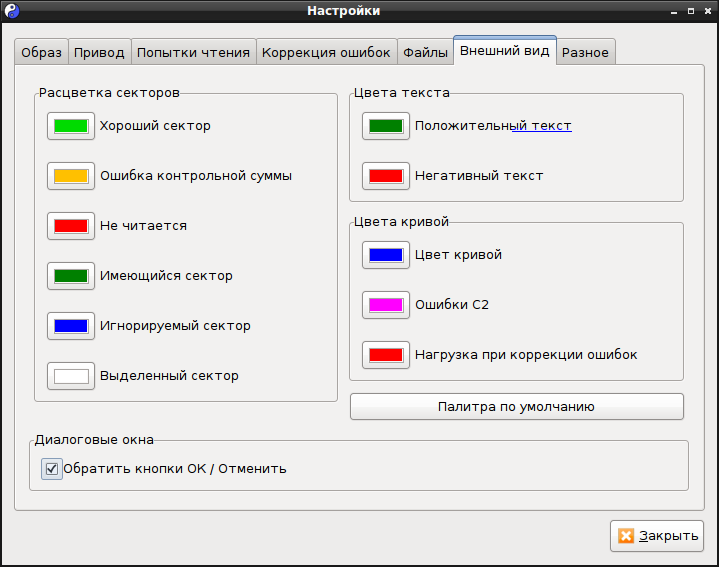Screen dimensions: 719x567
Task: Click the Не читается label
Action: 144,226
